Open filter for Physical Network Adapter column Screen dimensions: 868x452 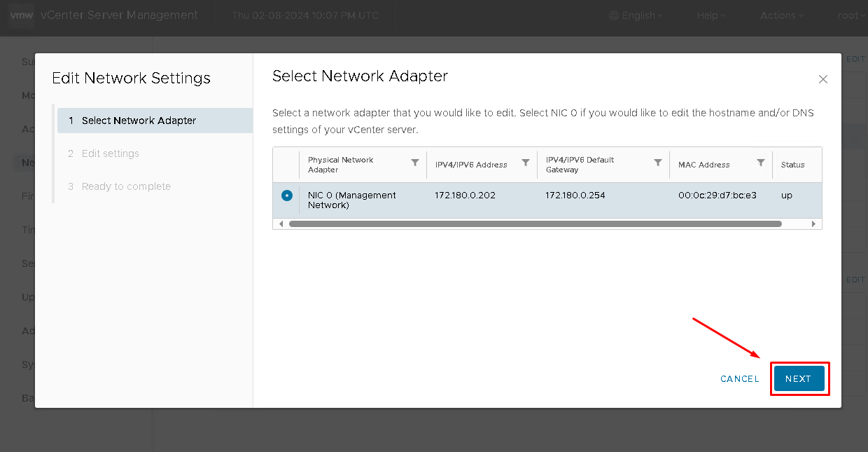[x=415, y=163]
